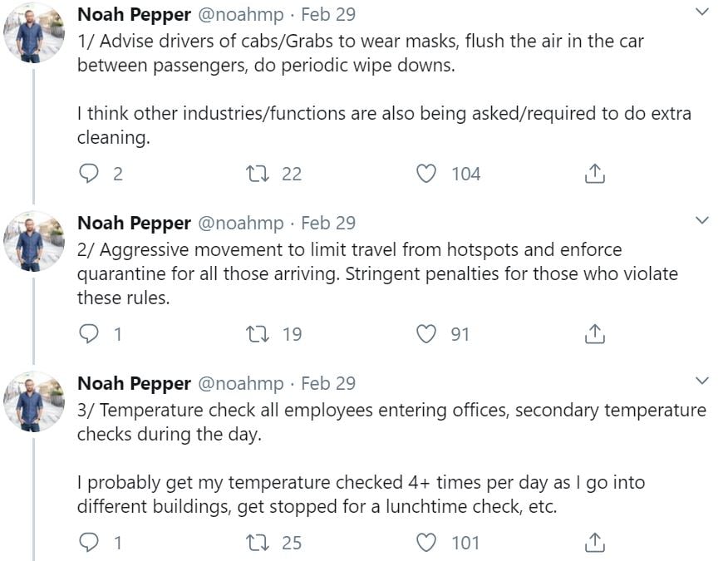The width and height of the screenshot is (728, 561).
Task: Share the 1/ tweet about masks
Action: pyautogui.click(x=594, y=174)
